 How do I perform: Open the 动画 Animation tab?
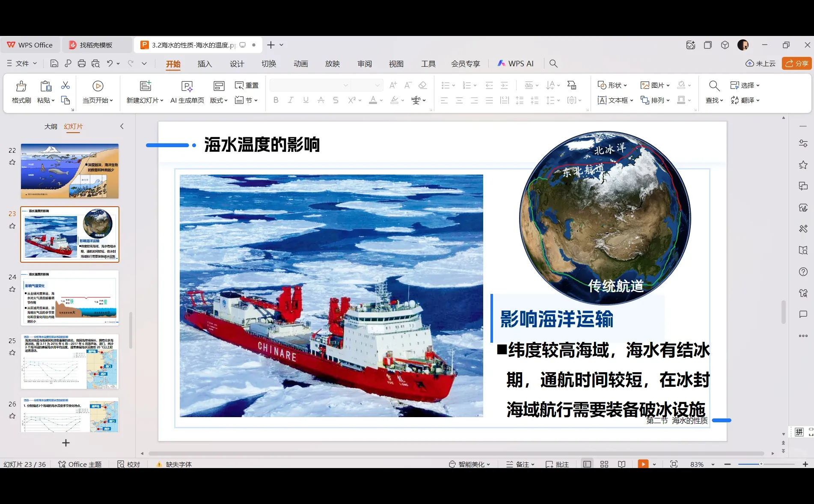coord(300,64)
